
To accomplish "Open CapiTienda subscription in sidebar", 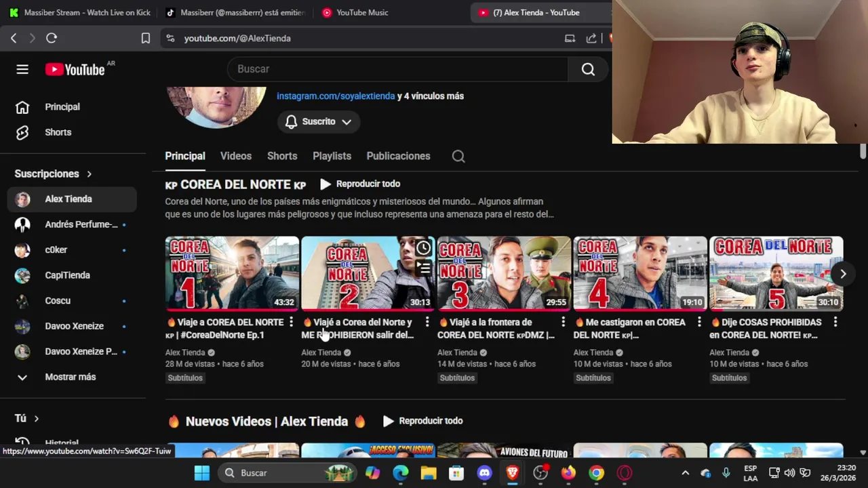I will [72, 275].
